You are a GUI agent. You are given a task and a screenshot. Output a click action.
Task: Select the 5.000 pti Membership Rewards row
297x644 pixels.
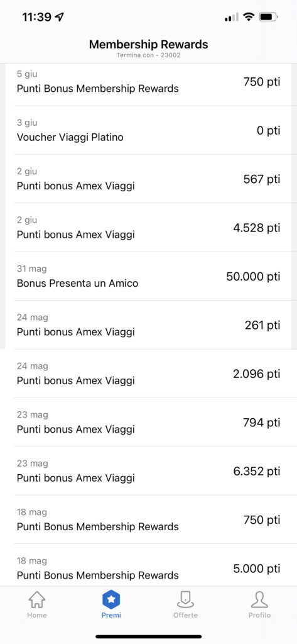point(148,565)
